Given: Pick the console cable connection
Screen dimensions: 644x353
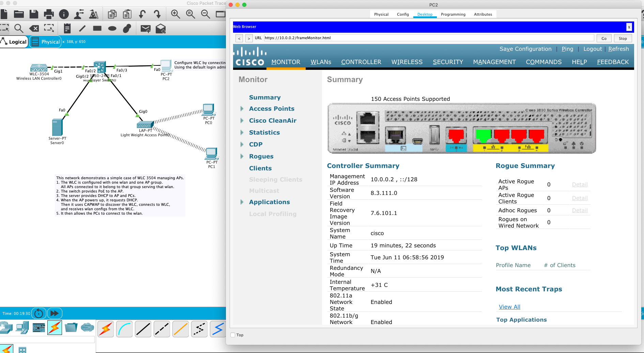Looking at the screenshot, I should [124, 329].
